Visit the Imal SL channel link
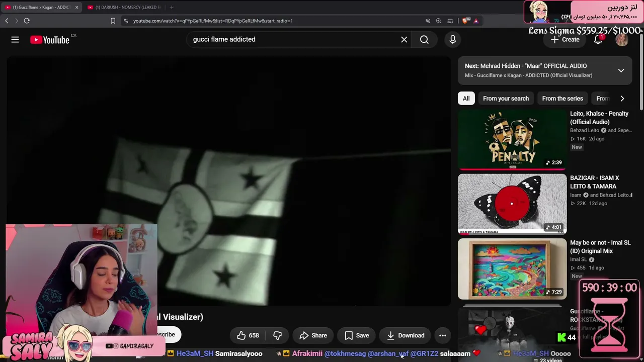This screenshot has width=644, height=362. (577, 259)
